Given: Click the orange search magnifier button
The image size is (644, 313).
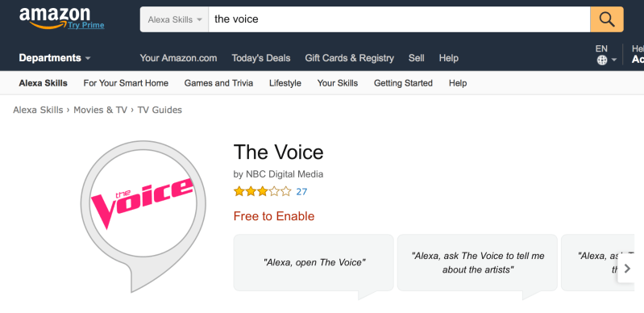Looking at the screenshot, I should [607, 19].
